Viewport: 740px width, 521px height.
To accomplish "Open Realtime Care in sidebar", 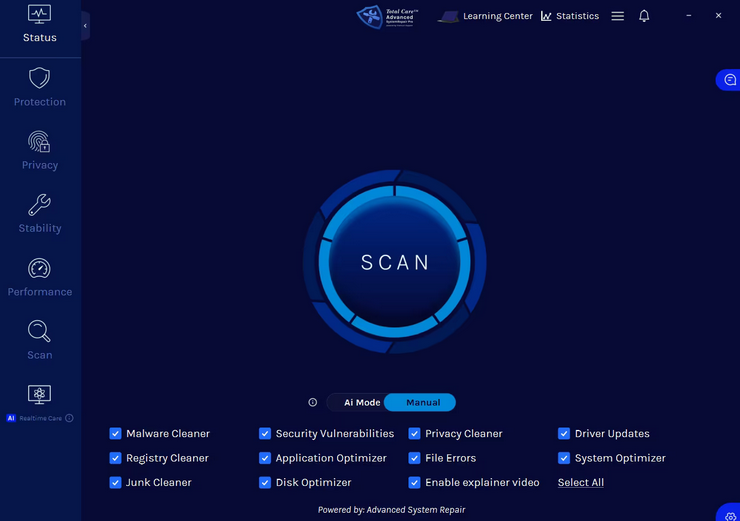I will pos(39,402).
